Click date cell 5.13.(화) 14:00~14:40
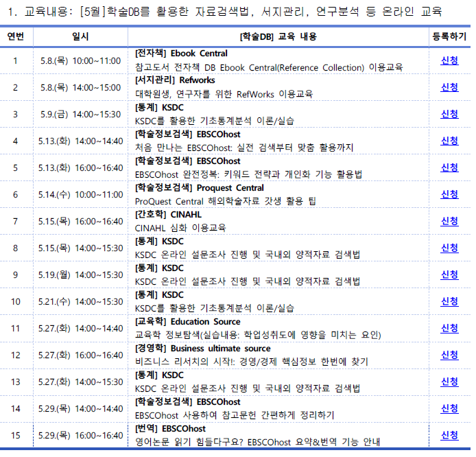This screenshot has width=476, height=457. click(80, 141)
